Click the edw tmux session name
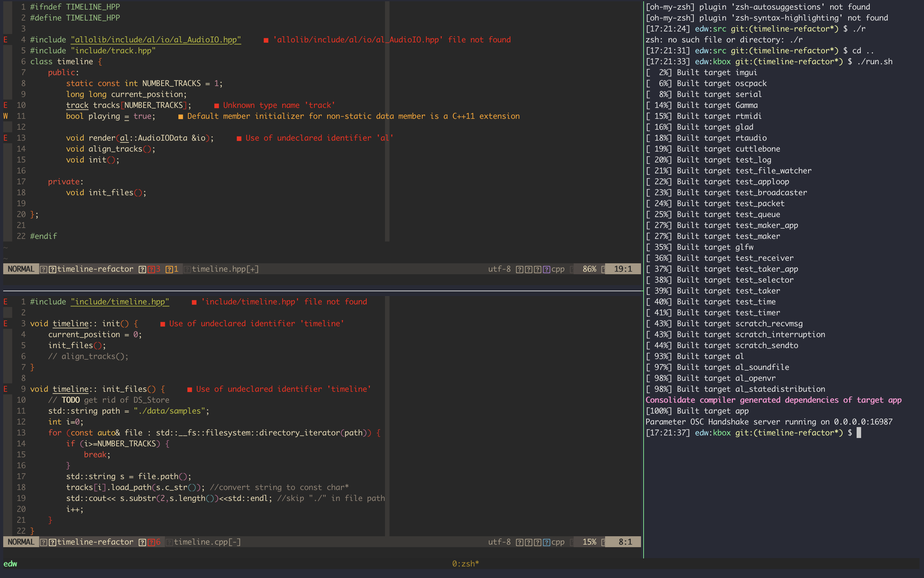This screenshot has height=578, width=924. click(x=10, y=564)
